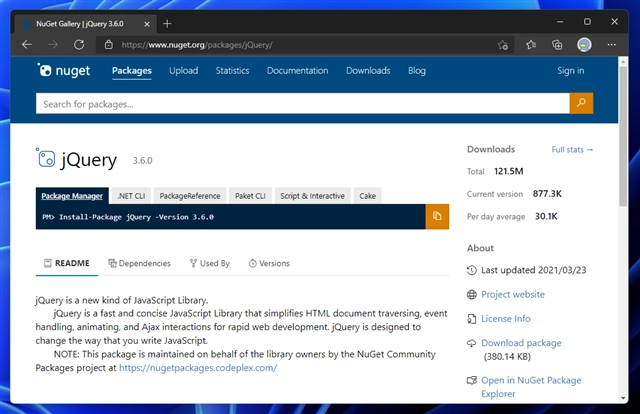Click the jQuery package icon
Screen dimensions: 640x414
45,158
